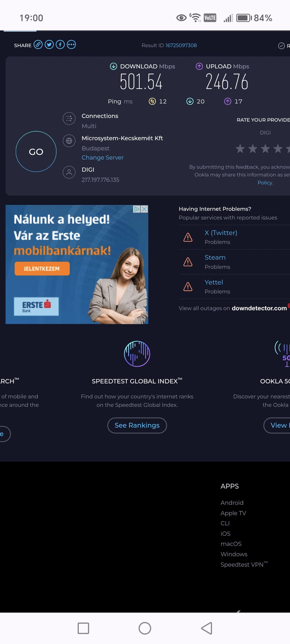The image size is (290, 644).
Task: Start a new test with GO
Action: (x=36, y=151)
